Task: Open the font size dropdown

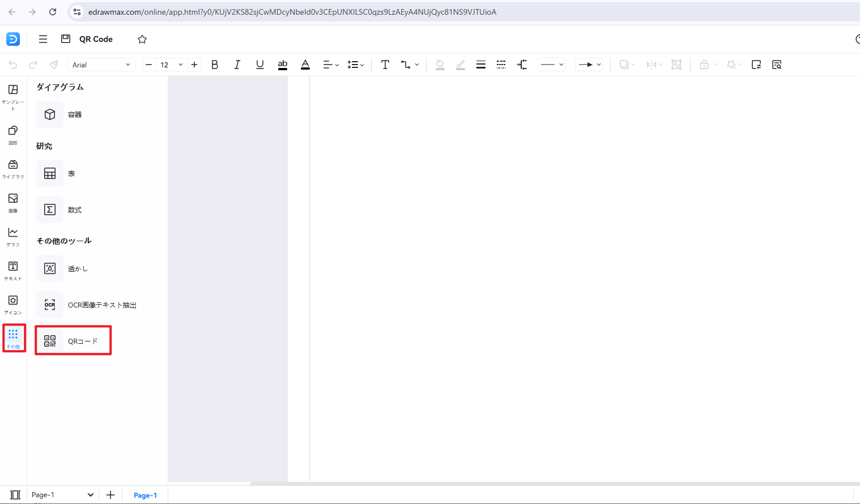Action: pos(181,65)
